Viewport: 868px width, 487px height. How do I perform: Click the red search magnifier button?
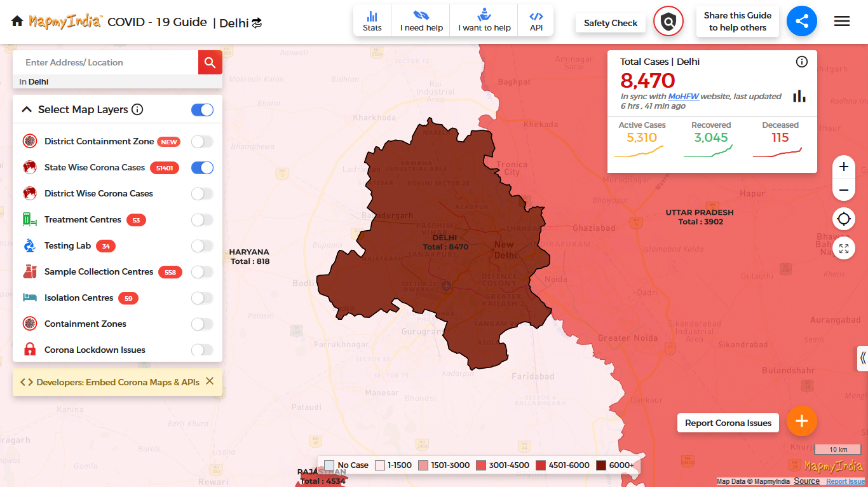point(210,62)
